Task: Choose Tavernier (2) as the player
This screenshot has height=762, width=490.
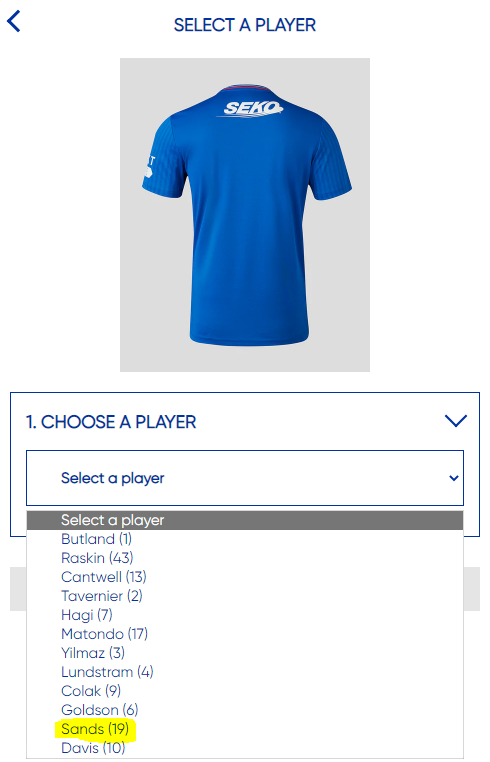Action: [245, 596]
